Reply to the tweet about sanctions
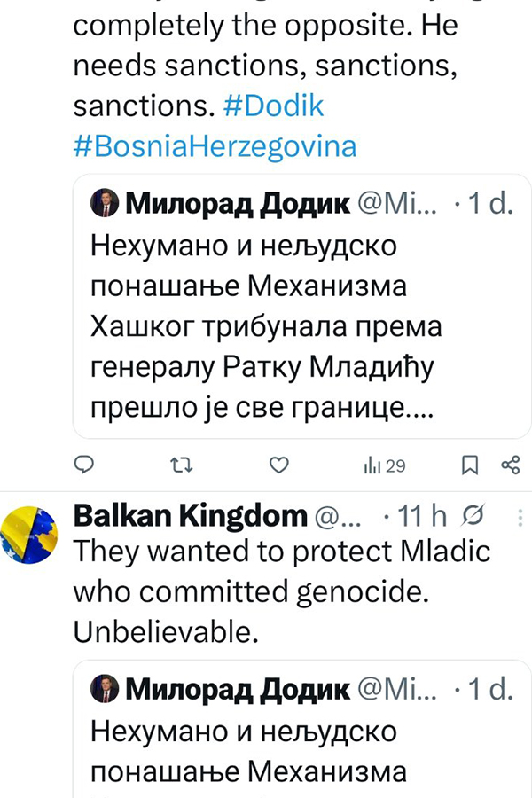The width and height of the screenshot is (532, 798). point(85,465)
